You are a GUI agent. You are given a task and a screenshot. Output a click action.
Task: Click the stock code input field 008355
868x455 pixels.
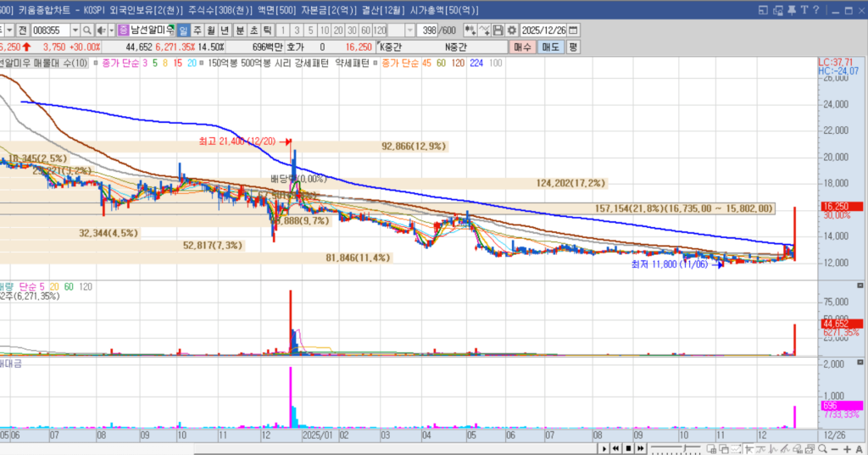50,30
